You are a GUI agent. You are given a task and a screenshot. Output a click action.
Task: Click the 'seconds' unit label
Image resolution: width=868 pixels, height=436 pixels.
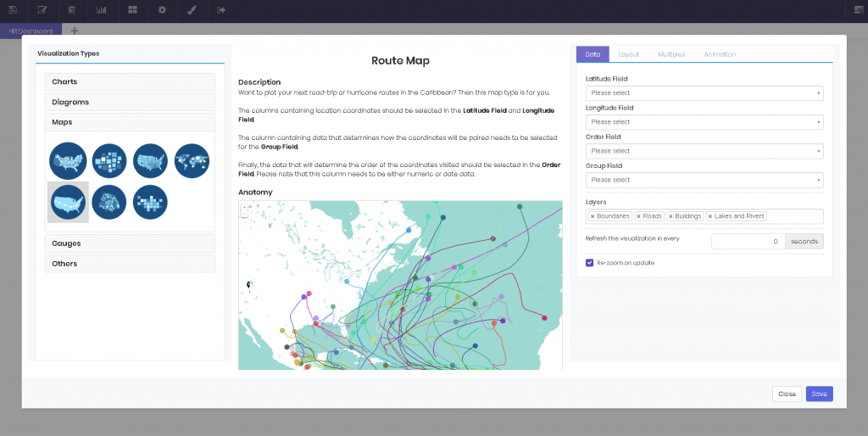point(804,242)
